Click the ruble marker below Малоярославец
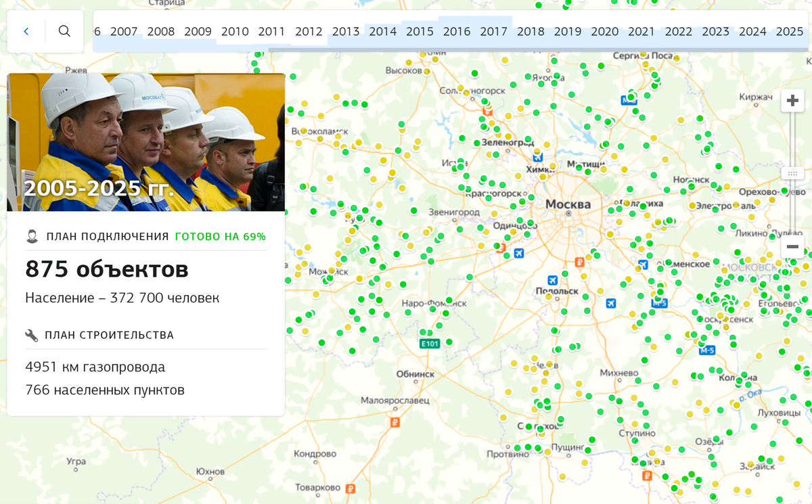The image size is (812, 504). pos(395,422)
